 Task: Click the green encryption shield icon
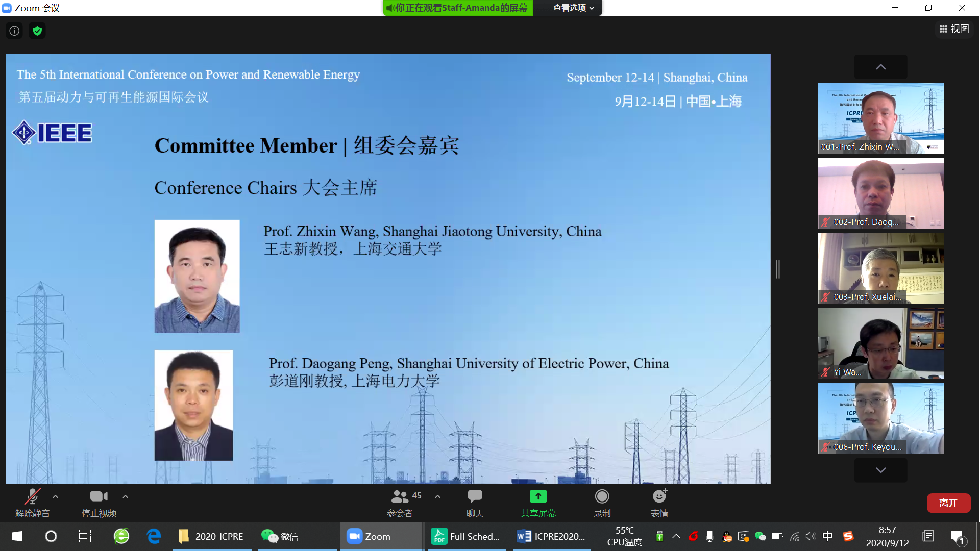pos(37,31)
